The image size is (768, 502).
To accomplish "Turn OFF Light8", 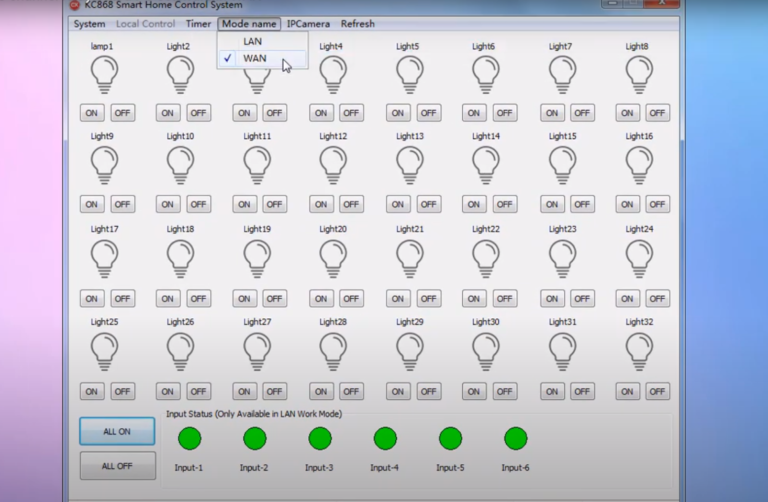I will [x=657, y=113].
